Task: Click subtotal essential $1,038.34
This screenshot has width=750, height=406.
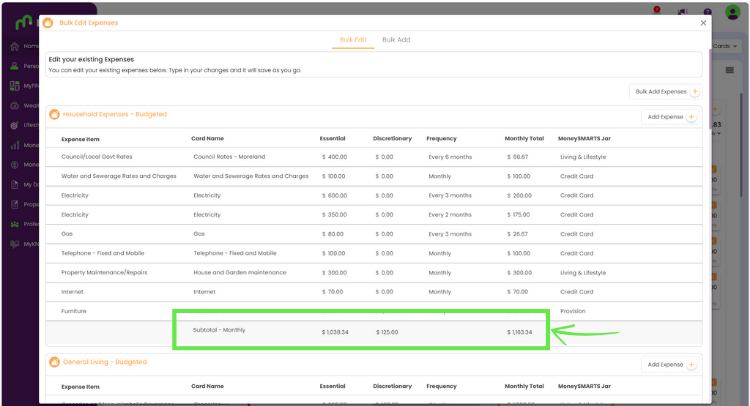Action: click(335, 332)
